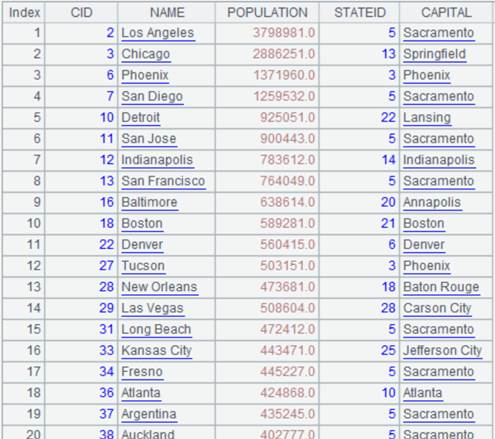
Task: Click the Baton Rouge capital link
Action: 441,287
